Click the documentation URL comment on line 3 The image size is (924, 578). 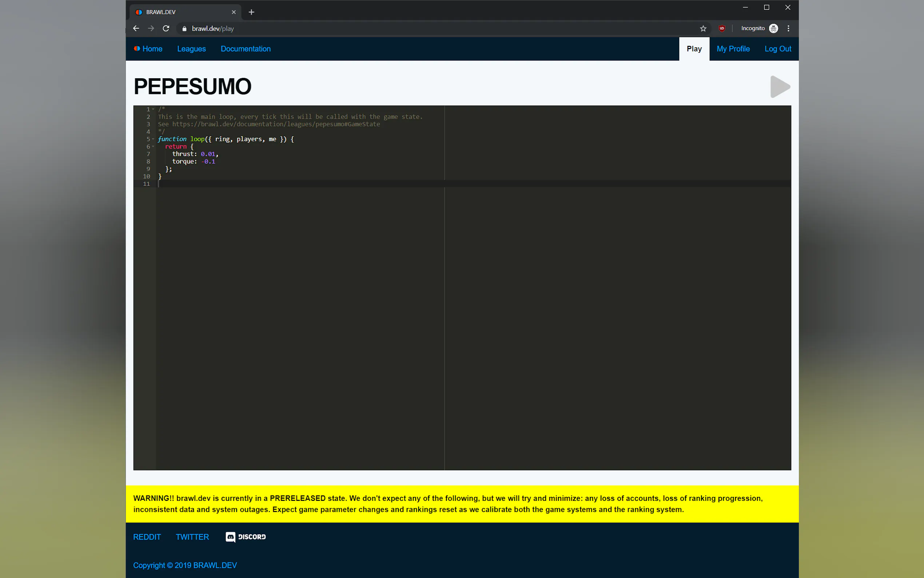pos(276,124)
